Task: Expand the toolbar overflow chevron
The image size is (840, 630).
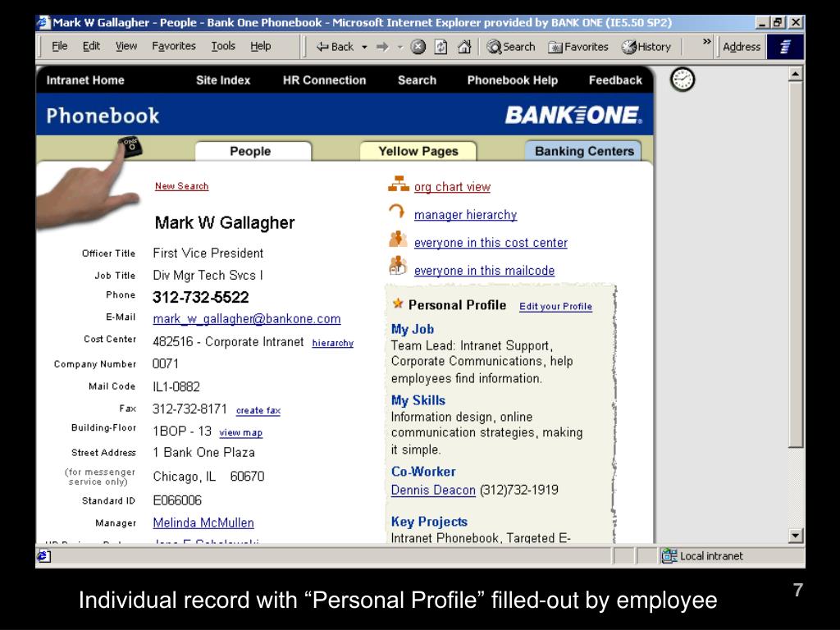Action: tap(706, 41)
